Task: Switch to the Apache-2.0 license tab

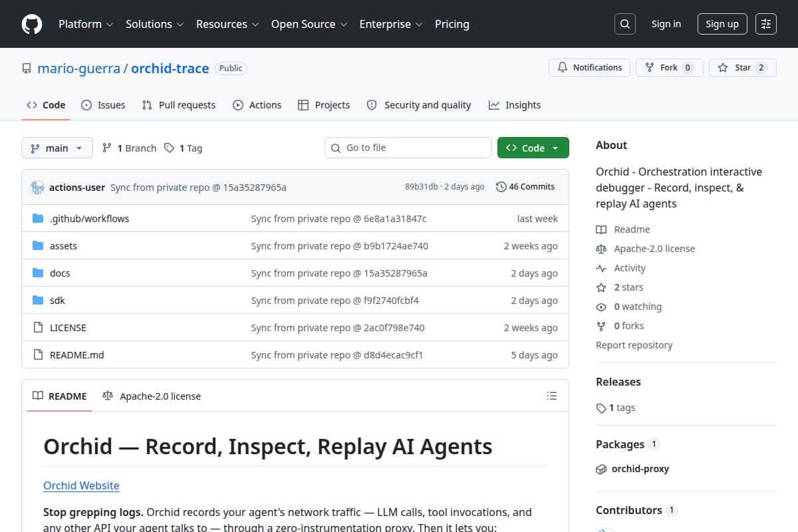Action: point(152,396)
